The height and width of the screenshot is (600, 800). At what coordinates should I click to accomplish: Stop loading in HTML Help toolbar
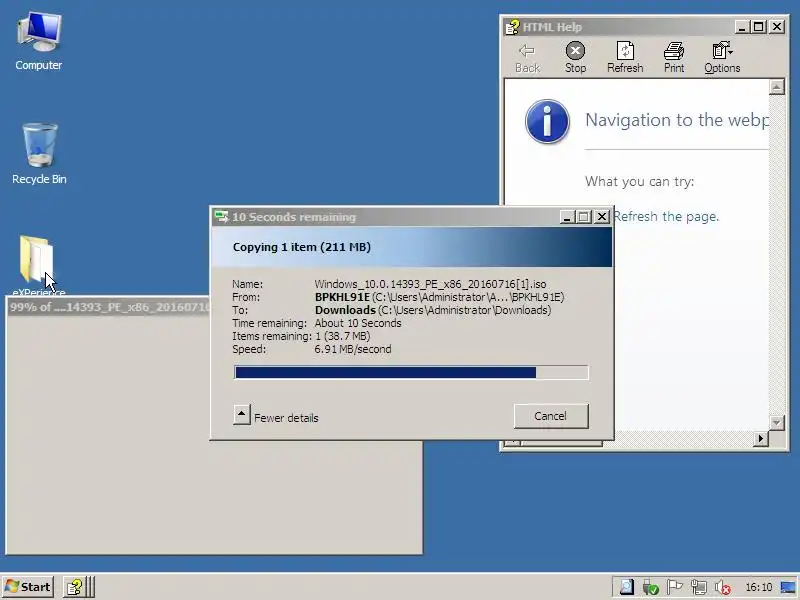(x=575, y=58)
